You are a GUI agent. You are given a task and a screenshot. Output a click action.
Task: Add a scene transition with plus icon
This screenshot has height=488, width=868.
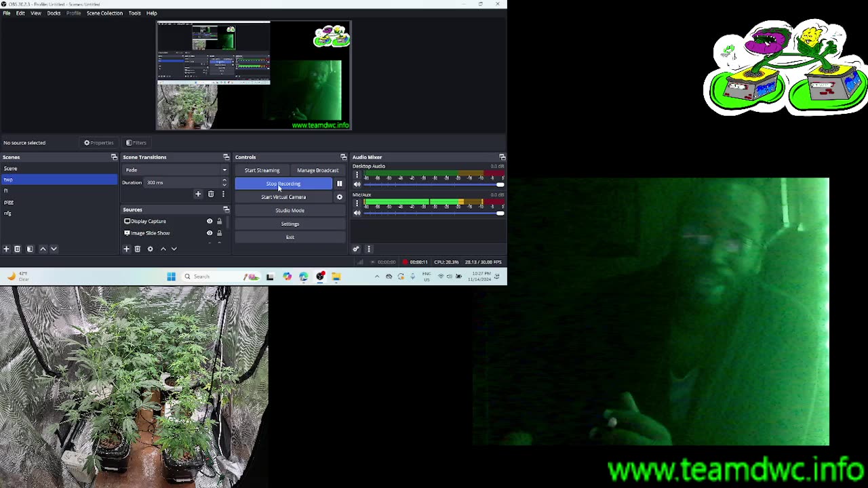tap(198, 194)
